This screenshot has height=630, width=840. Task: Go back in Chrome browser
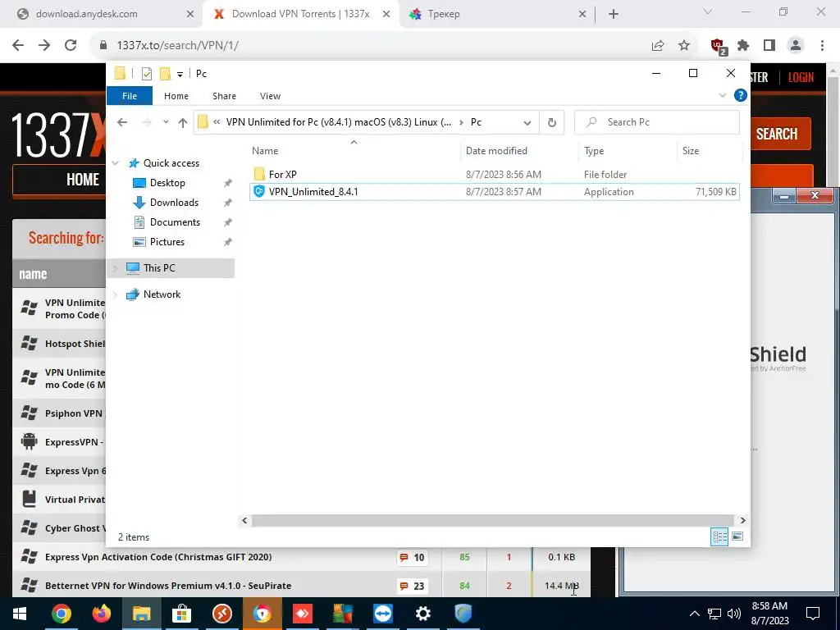[18, 45]
